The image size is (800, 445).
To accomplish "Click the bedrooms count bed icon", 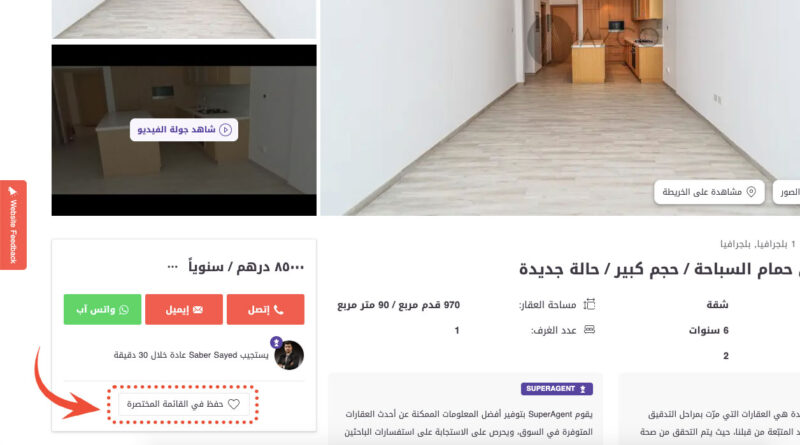I will pos(589,330).
